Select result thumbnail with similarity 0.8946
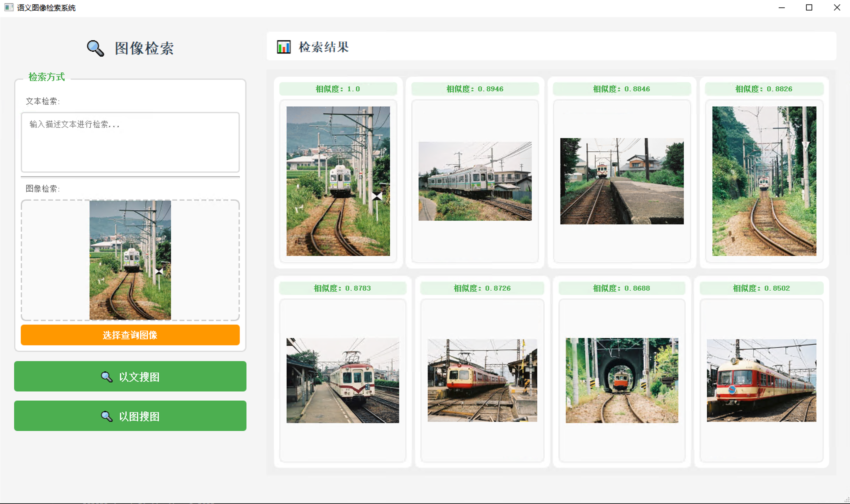This screenshot has height=504, width=850. (x=475, y=181)
